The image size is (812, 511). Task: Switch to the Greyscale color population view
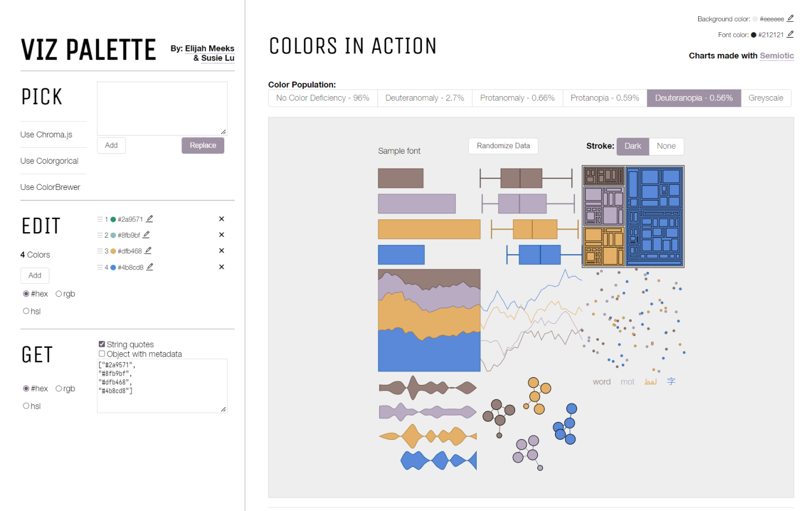pyautogui.click(x=766, y=98)
